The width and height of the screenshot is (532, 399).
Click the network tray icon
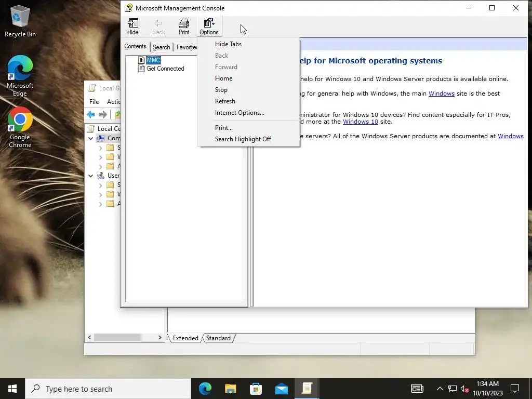click(453, 389)
